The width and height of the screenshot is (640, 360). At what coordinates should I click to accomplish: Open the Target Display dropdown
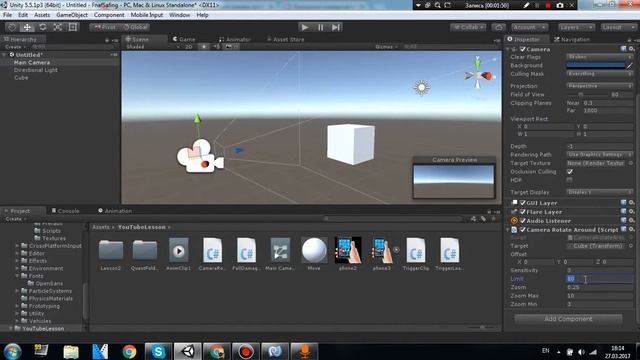point(599,192)
